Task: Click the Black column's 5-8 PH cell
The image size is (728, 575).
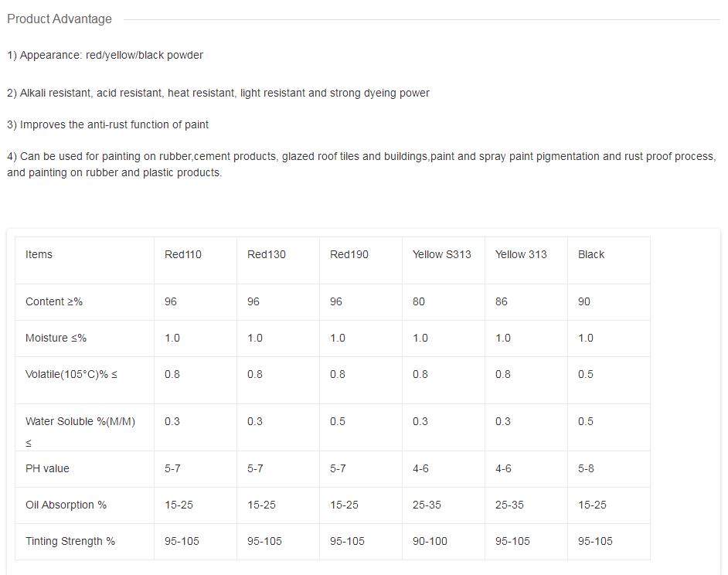Action: coord(586,468)
